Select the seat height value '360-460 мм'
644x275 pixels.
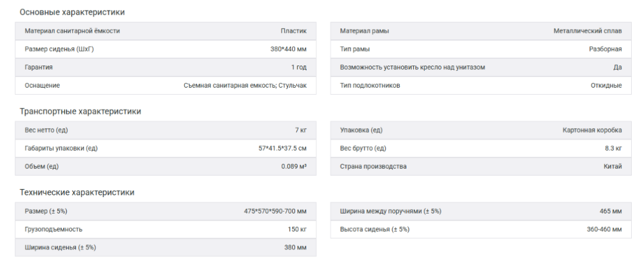604,229
